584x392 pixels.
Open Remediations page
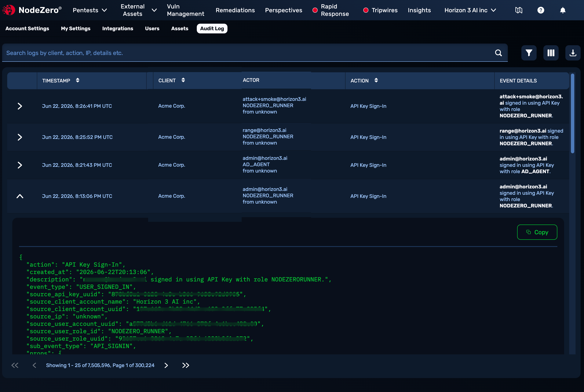click(235, 10)
